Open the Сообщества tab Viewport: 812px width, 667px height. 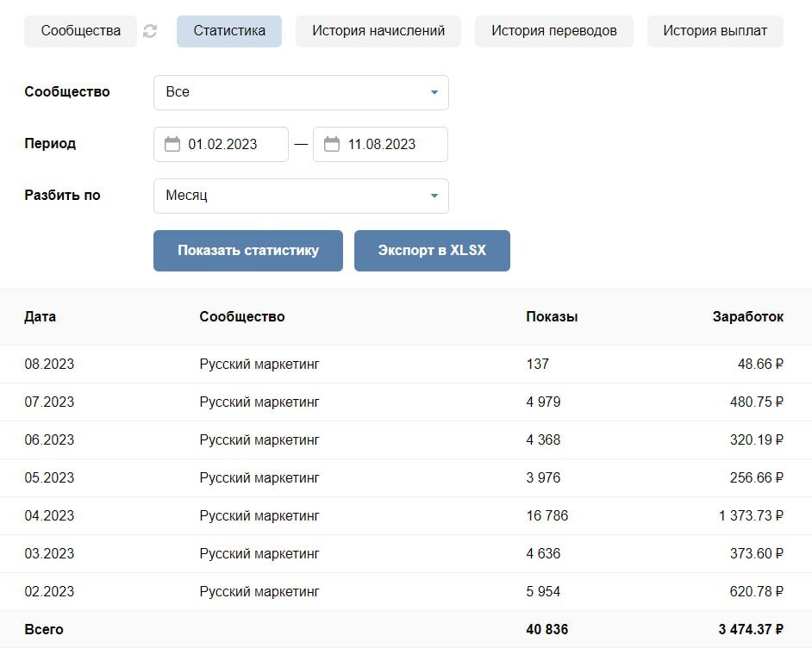(81, 31)
